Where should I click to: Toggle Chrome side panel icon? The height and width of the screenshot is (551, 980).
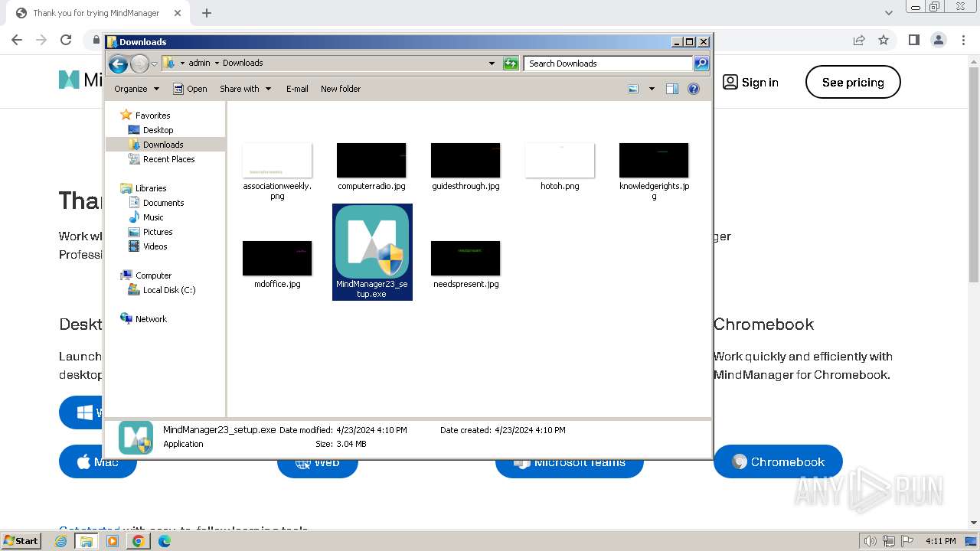(x=913, y=40)
